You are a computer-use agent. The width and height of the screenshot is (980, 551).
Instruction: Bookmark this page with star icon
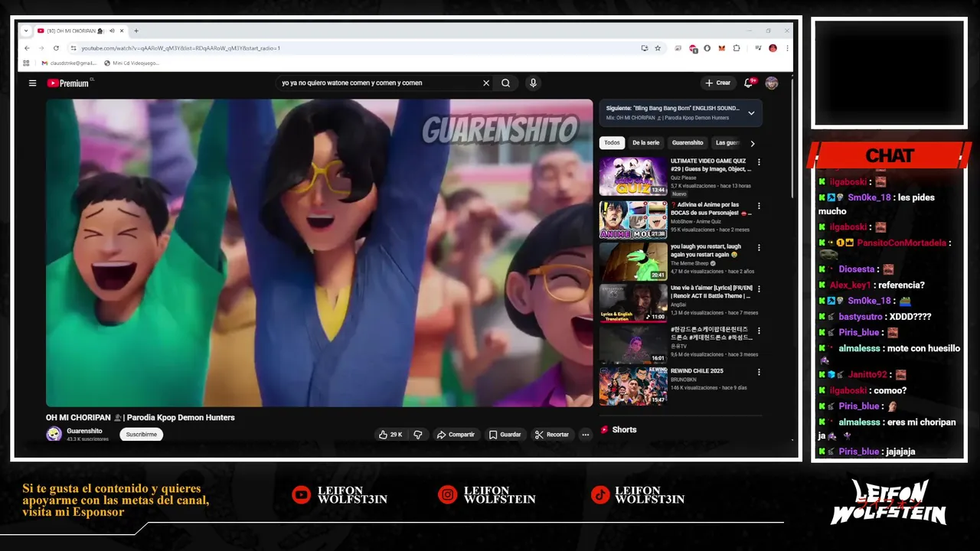tap(657, 48)
